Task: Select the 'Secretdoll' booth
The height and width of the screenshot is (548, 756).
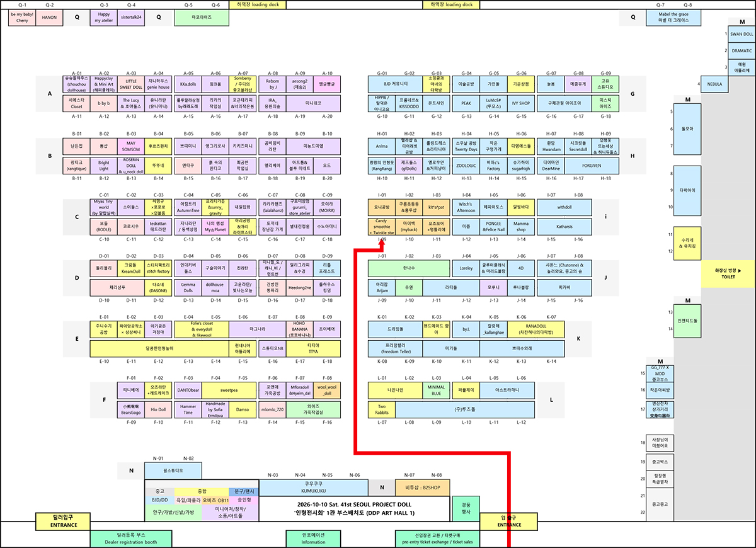Action: coord(578,147)
